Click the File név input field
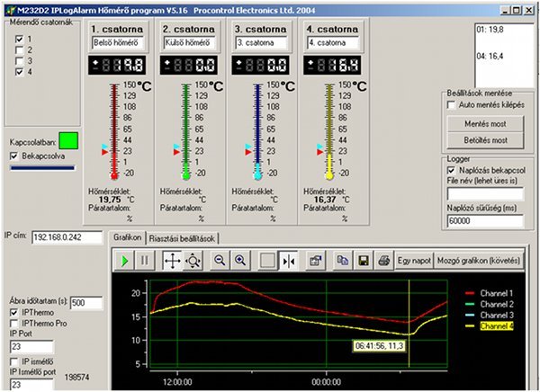Viewport: 540px width, 392px height. pos(485,194)
